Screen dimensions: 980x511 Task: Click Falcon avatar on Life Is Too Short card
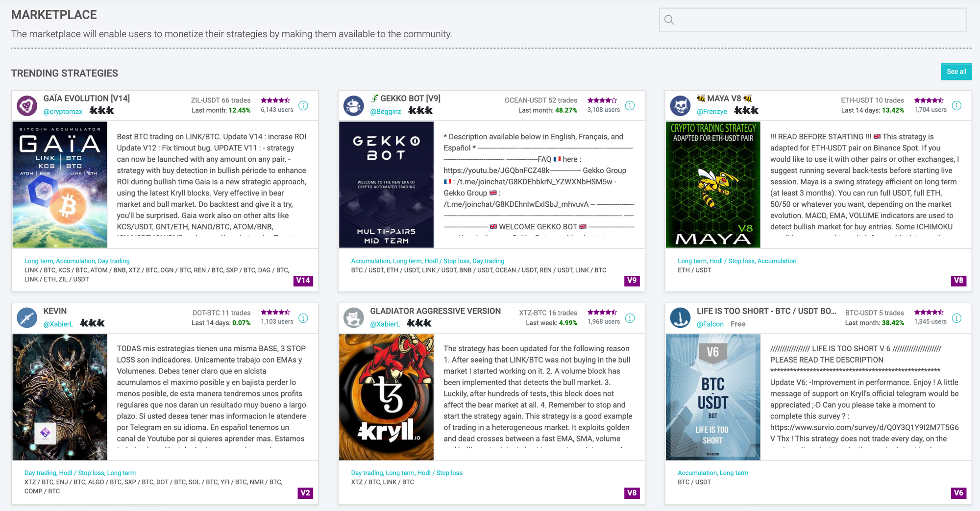[x=680, y=318]
